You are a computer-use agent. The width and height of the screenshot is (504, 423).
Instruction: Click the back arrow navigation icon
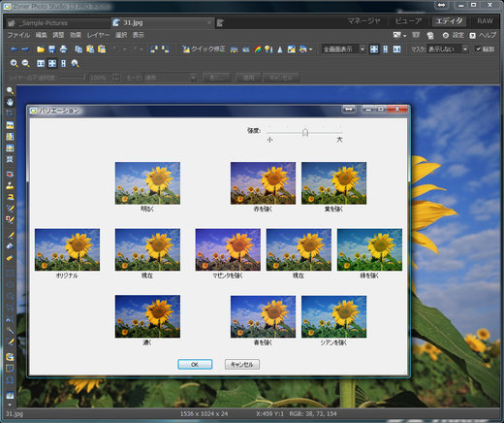[14, 49]
